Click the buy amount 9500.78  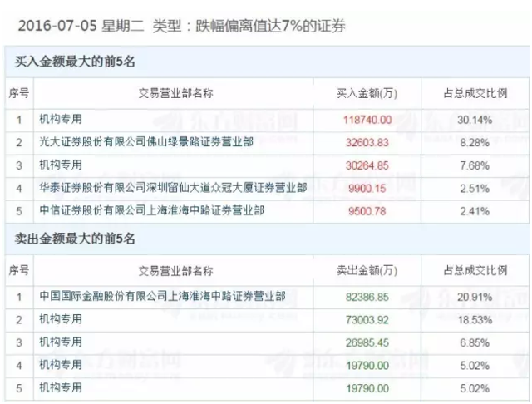pyautogui.click(x=367, y=211)
